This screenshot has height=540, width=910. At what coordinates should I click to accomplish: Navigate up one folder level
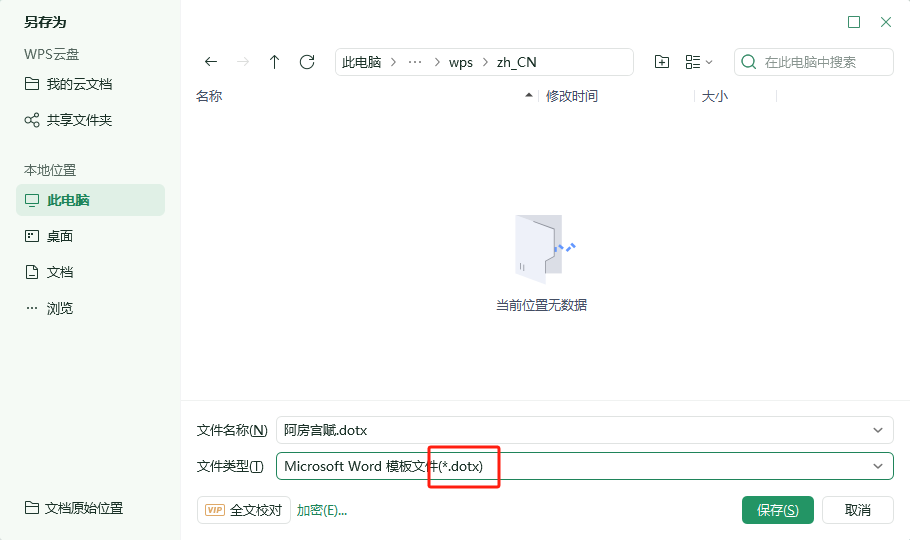tap(275, 62)
